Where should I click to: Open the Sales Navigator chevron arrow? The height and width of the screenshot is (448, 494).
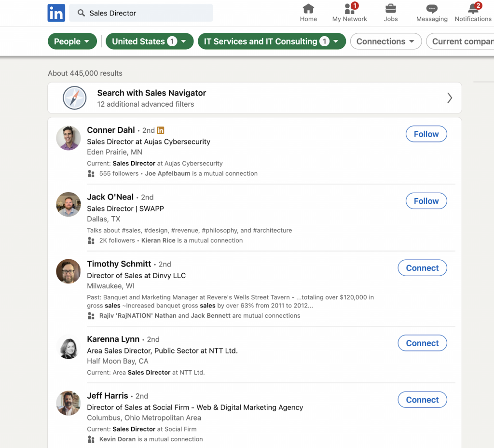450,98
